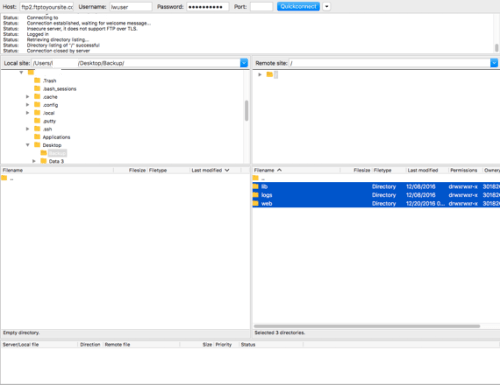500x385 pixels.
Task: Focus the Password input field
Action: point(208,7)
